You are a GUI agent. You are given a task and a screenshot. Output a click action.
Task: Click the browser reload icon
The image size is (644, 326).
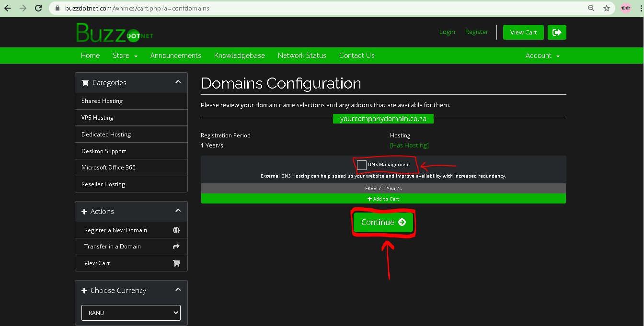[38, 8]
